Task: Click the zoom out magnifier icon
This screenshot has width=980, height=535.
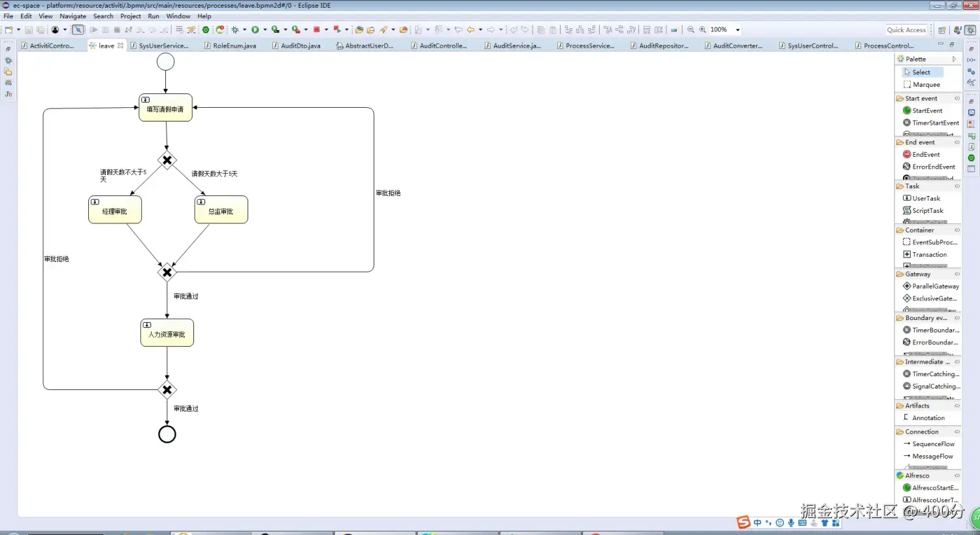Action: 691,29
